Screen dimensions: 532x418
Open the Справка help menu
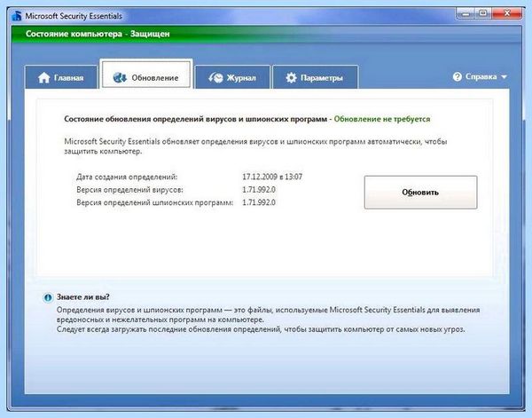[480, 76]
